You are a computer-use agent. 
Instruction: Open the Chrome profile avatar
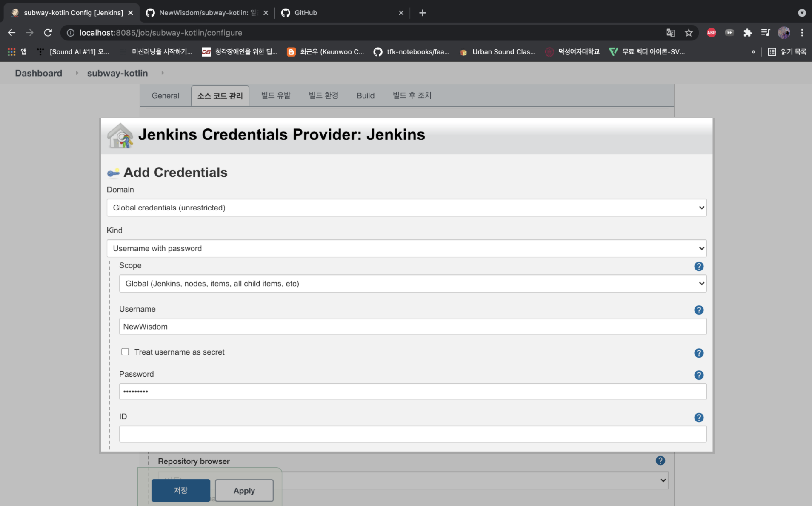(x=784, y=33)
